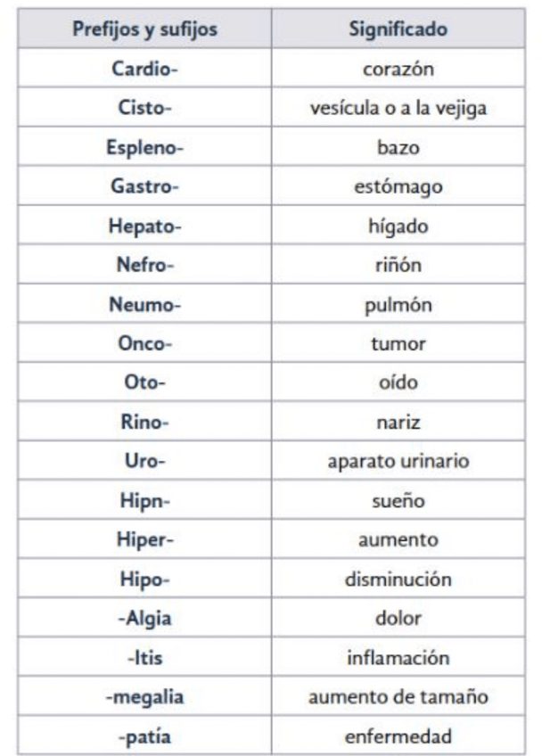Select the 'Neumo-' prefix cell
550x756 pixels.
(x=144, y=304)
